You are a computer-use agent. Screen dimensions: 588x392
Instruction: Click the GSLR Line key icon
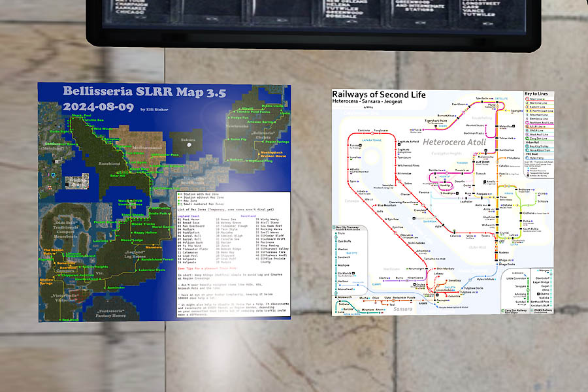coord(527,127)
